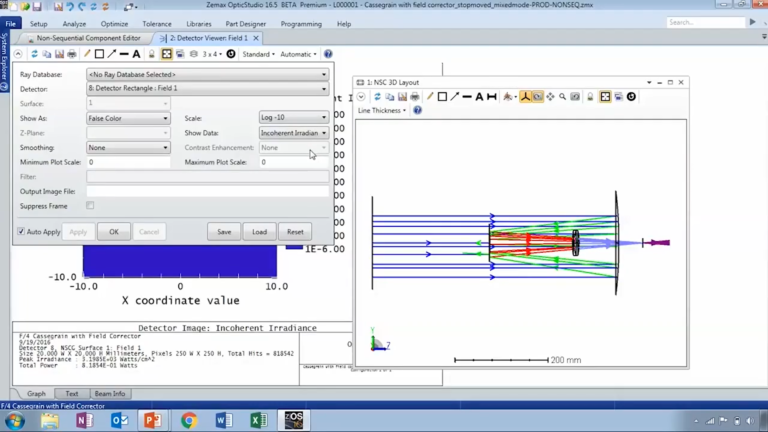The image size is (768, 432).
Task: Open Excel from the taskbar
Action: (259, 420)
